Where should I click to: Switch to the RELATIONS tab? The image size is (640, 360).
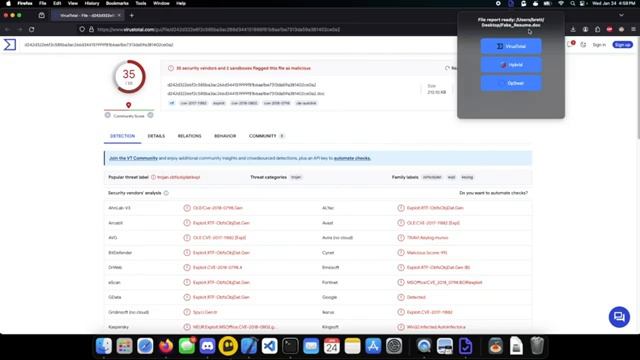click(x=189, y=136)
